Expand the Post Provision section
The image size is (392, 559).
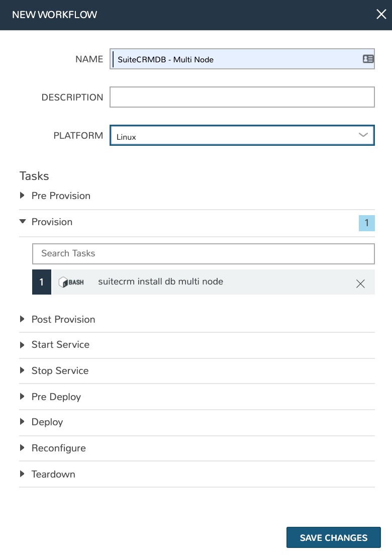click(x=63, y=319)
